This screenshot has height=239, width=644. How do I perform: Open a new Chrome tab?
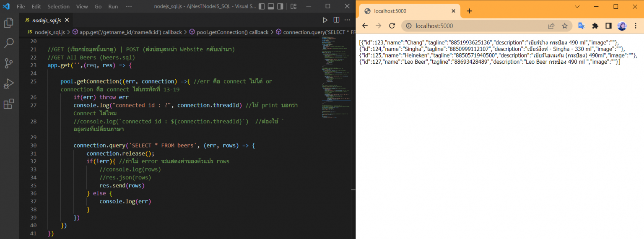[x=469, y=11]
